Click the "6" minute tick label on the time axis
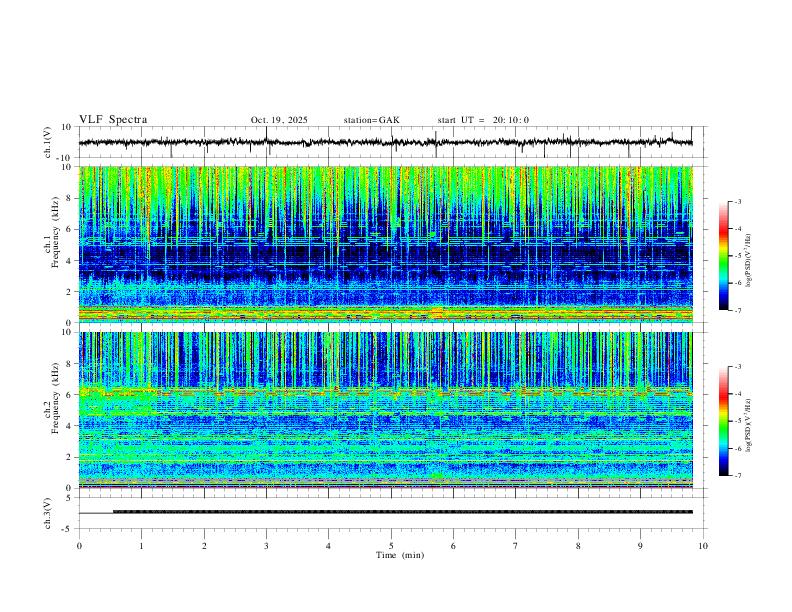792x612 pixels. tap(454, 546)
